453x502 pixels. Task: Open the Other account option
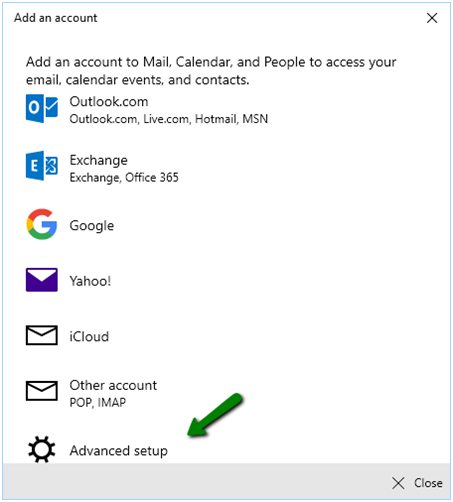[x=113, y=385]
